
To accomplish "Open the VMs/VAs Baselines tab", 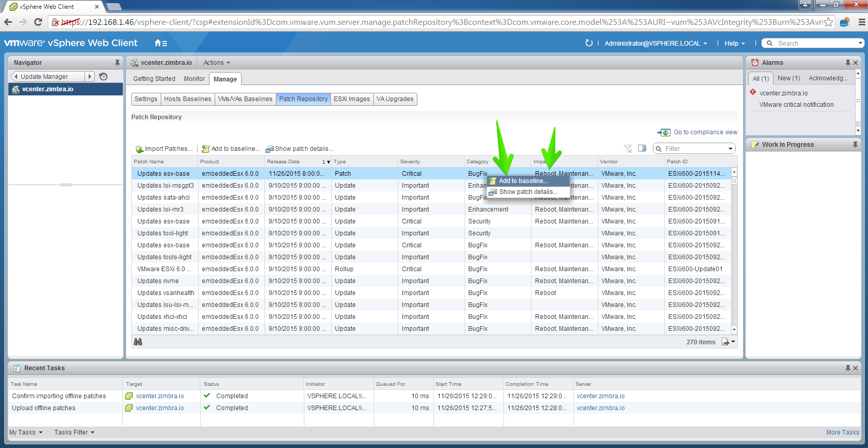I will (245, 99).
